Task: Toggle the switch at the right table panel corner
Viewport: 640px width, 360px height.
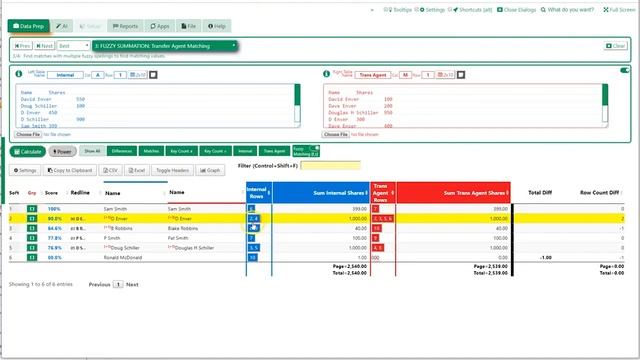Action: [x=624, y=70]
